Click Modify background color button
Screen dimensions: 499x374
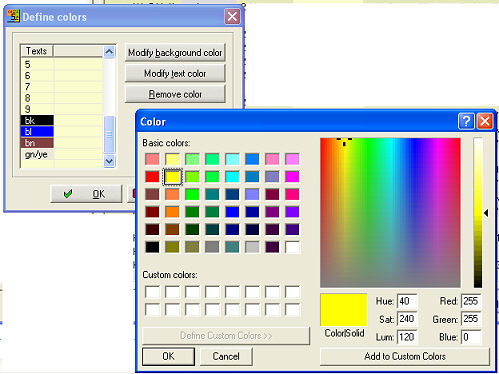(175, 53)
